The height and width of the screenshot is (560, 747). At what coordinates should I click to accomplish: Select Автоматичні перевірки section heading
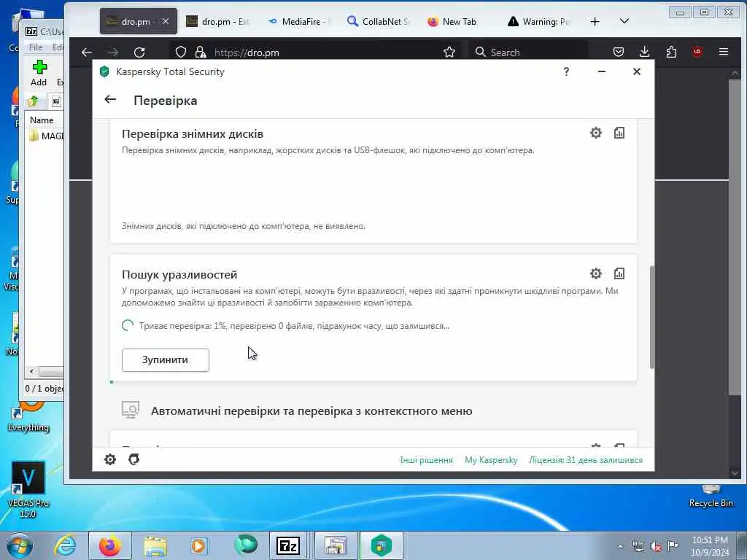(x=311, y=411)
